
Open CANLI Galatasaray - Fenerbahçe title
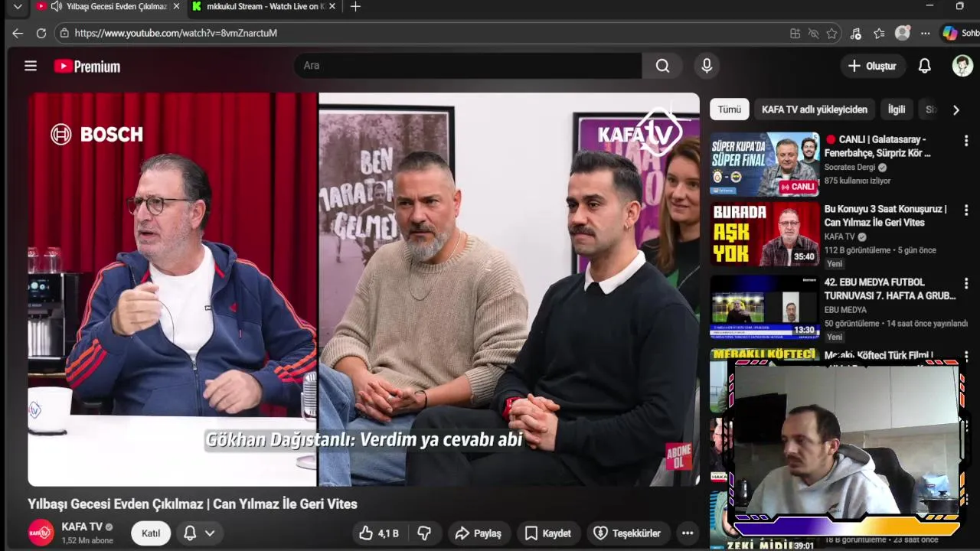click(x=878, y=146)
